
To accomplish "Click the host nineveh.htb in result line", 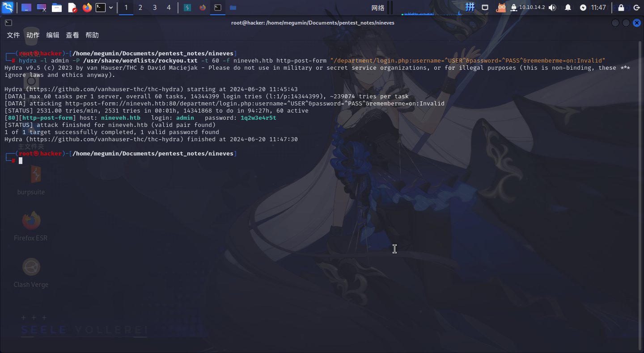I will point(121,118).
